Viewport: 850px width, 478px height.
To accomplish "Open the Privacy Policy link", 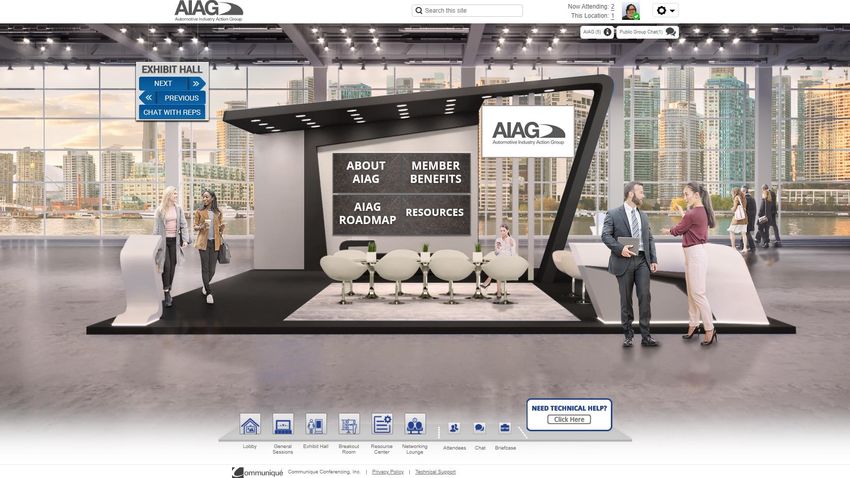I will 388,472.
